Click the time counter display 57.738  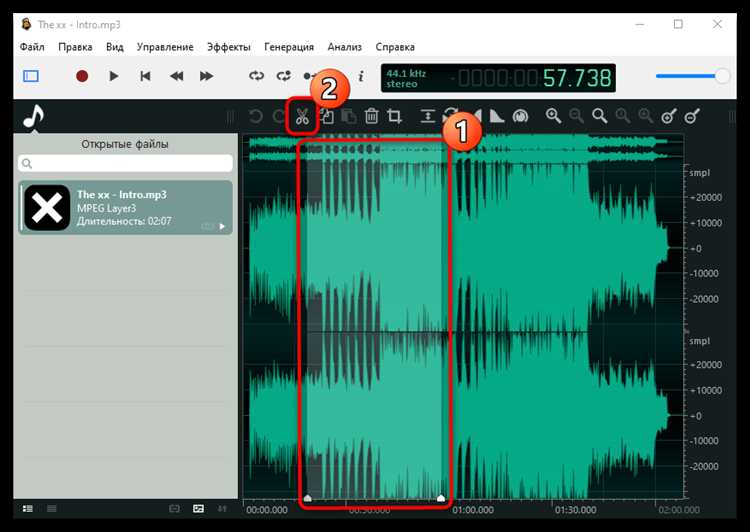(577, 78)
